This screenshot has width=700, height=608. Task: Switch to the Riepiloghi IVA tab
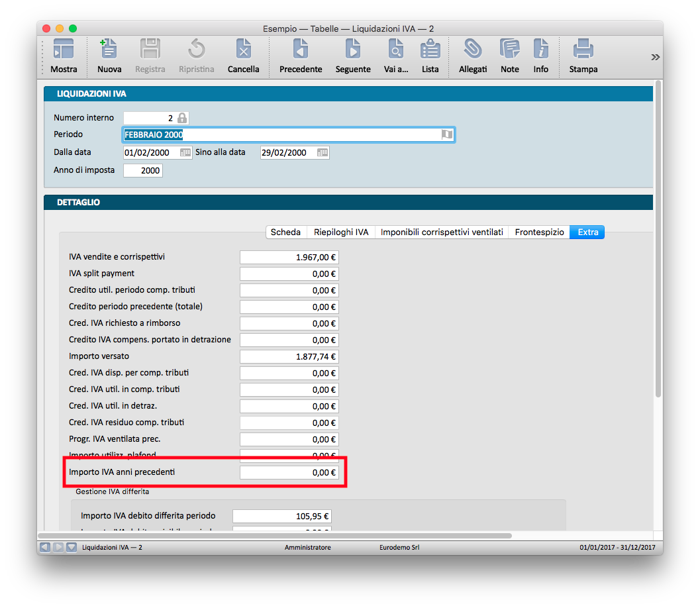pyautogui.click(x=340, y=232)
